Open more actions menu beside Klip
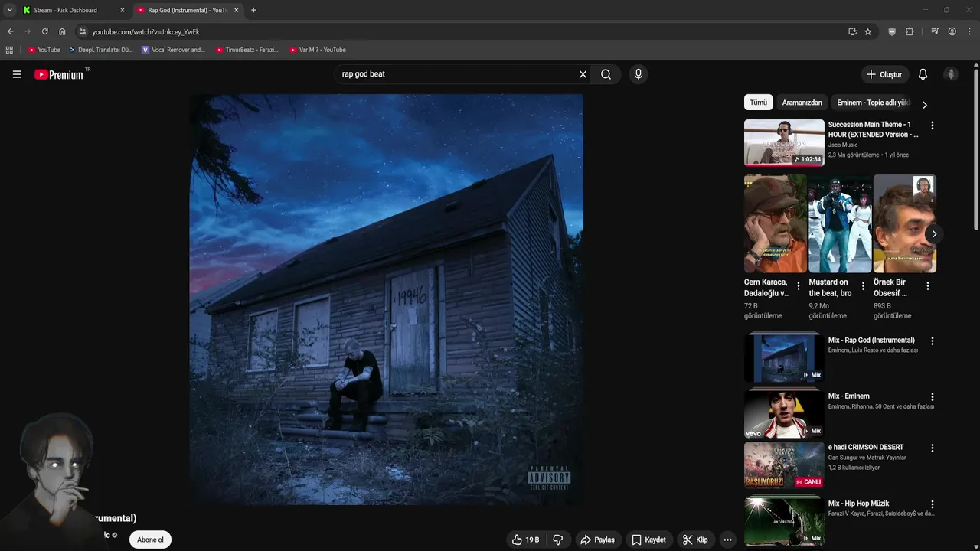The width and height of the screenshot is (980, 551). point(727,540)
